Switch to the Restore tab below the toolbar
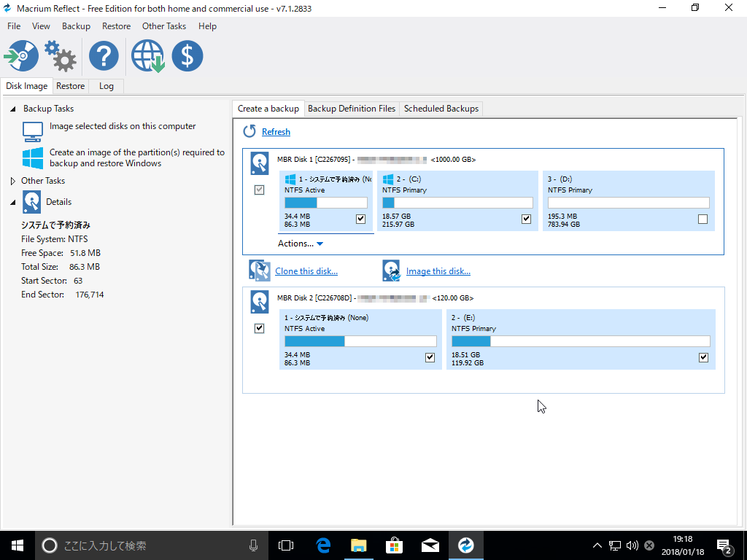Image resolution: width=747 pixels, height=560 pixels. tap(71, 86)
